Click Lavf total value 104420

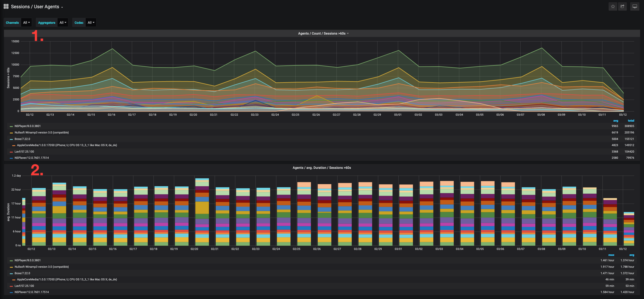tap(629, 152)
